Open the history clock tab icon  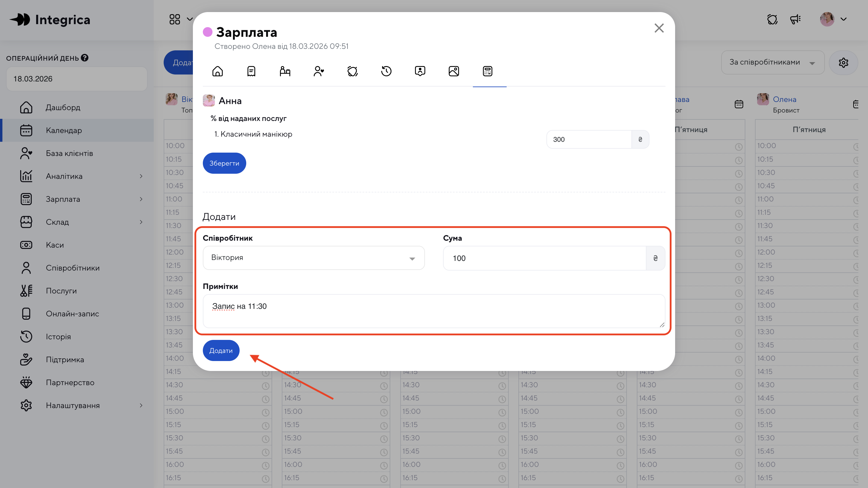[386, 71]
